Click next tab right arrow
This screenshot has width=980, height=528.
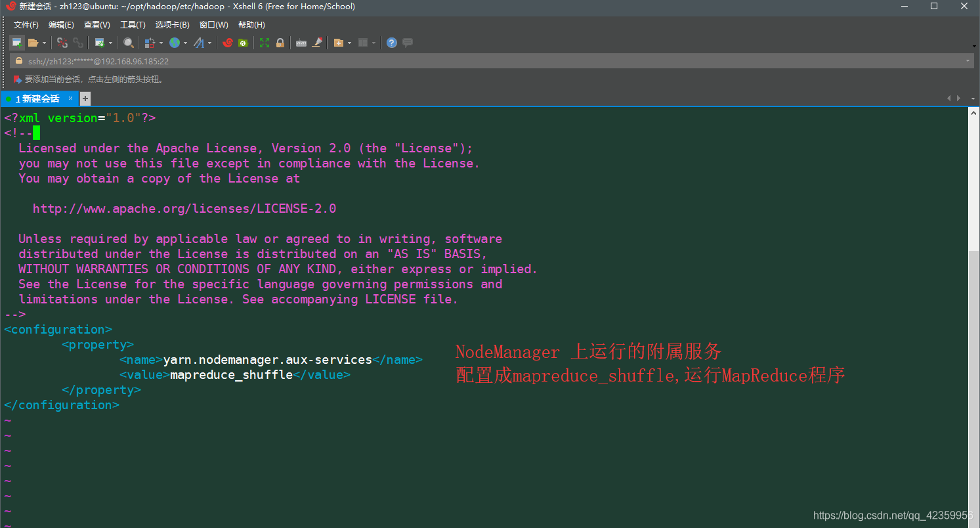pos(958,99)
